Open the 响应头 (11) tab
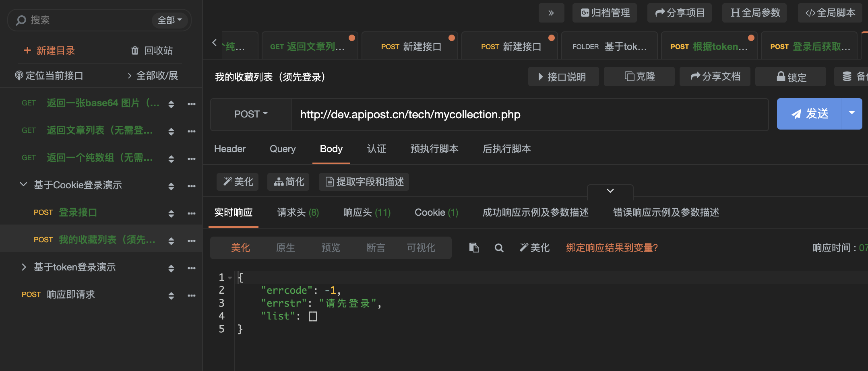Screen dimensions: 868x371 367,212
